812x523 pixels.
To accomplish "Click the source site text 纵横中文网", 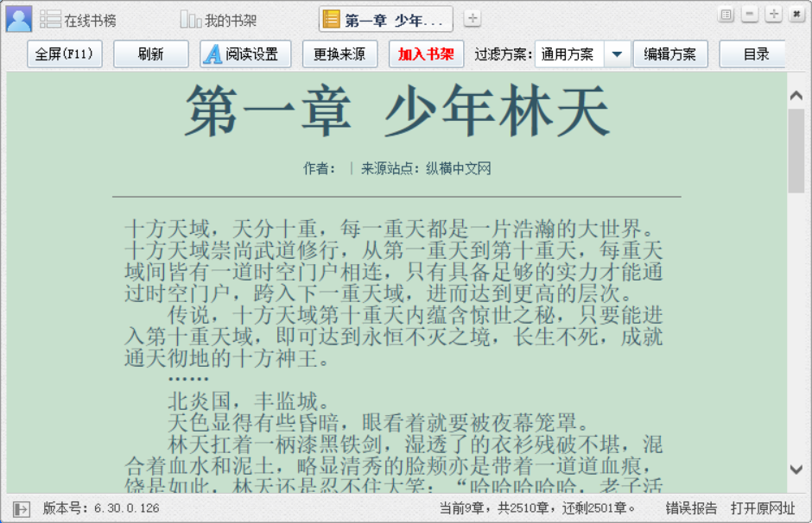I will click(459, 168).
